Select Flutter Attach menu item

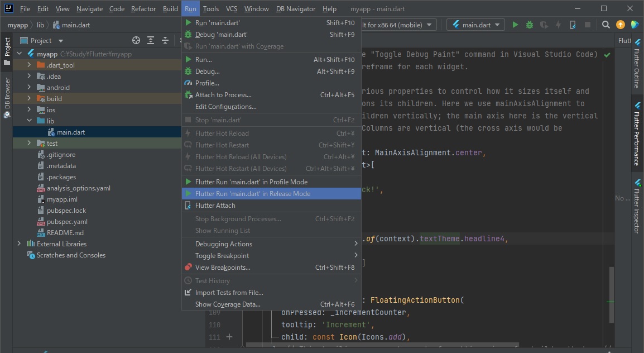(271, 206)
